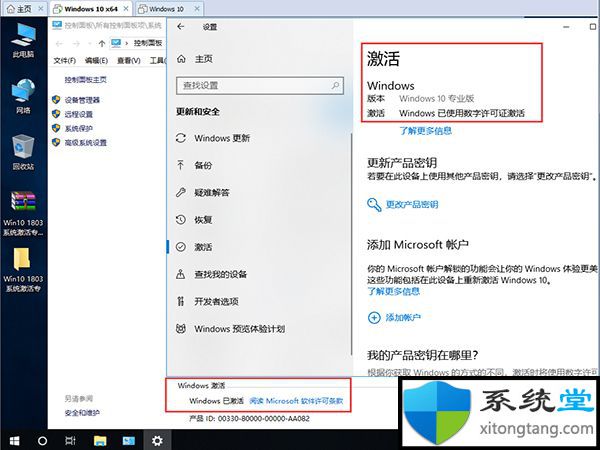Select 回收站 desktop icon
The height and width of the screenshot is (450, 600).
[23, 152]
